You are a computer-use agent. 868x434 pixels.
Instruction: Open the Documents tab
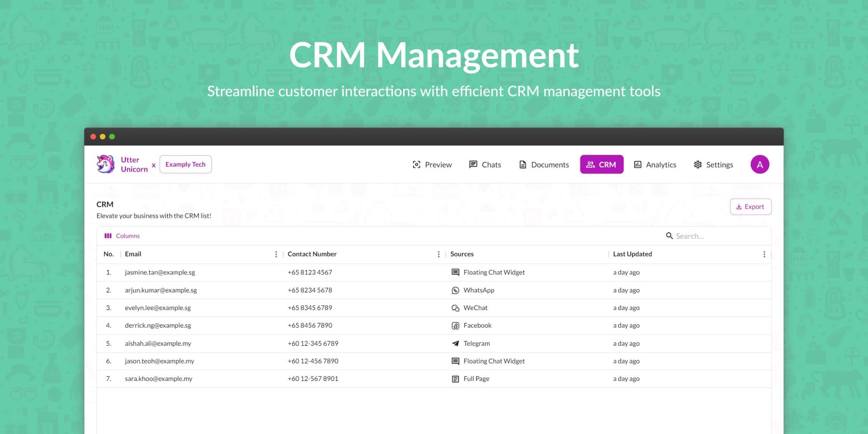[x=544, y=164]
